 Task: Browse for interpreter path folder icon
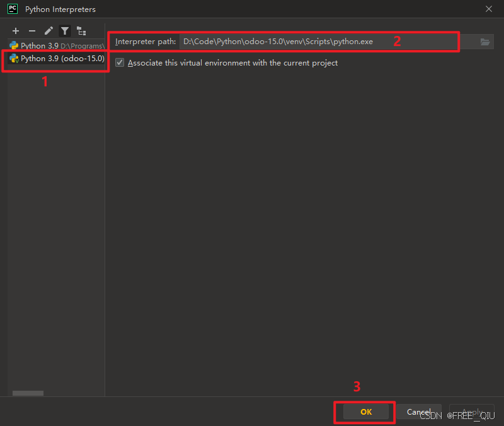pos(484,42)
